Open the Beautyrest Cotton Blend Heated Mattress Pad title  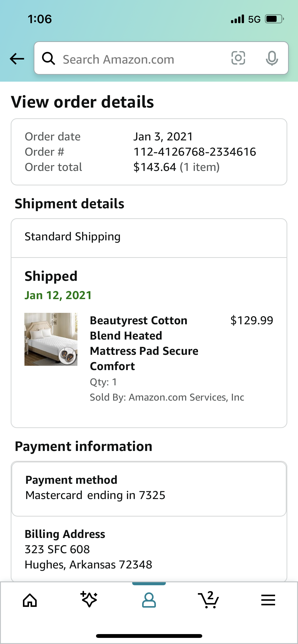(144, 343)
